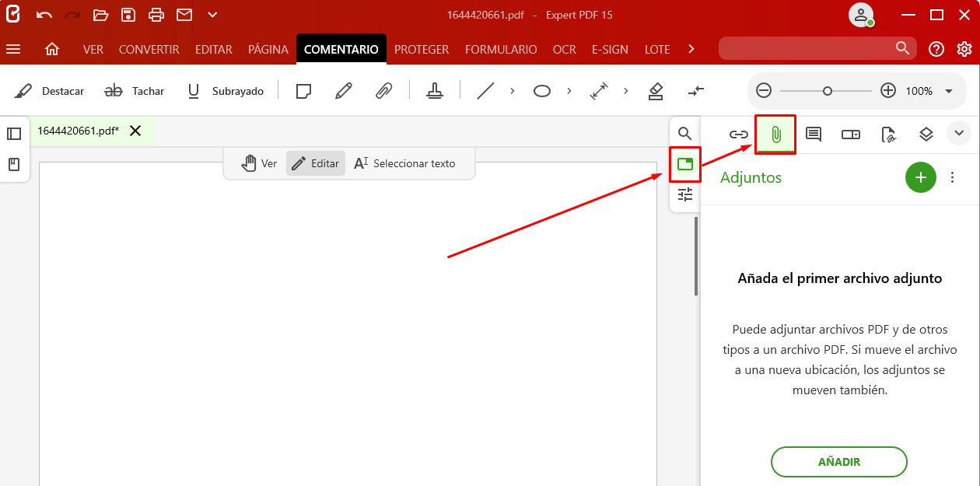Open the 100% zoom level dropdown

coord(948,91)
